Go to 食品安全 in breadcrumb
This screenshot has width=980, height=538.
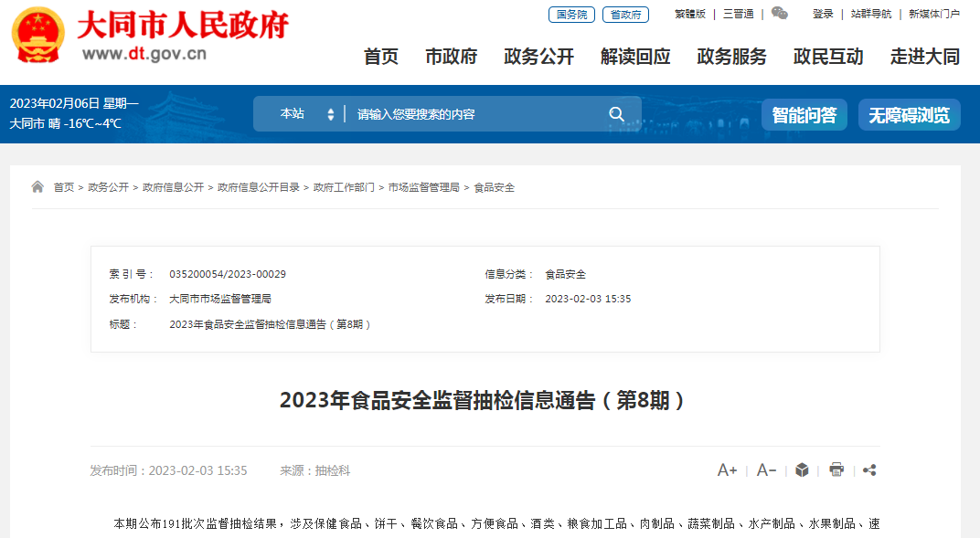[494, 187]
